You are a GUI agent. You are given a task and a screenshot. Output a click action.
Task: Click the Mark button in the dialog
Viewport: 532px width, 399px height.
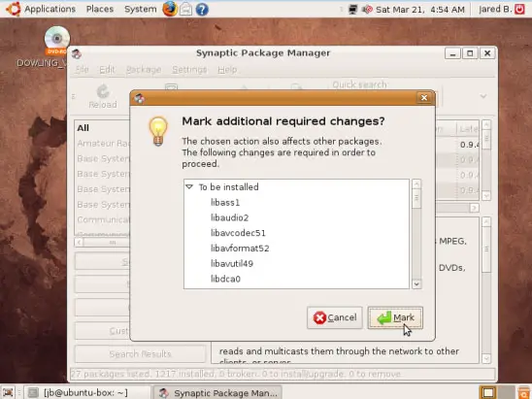click(395, 317)
